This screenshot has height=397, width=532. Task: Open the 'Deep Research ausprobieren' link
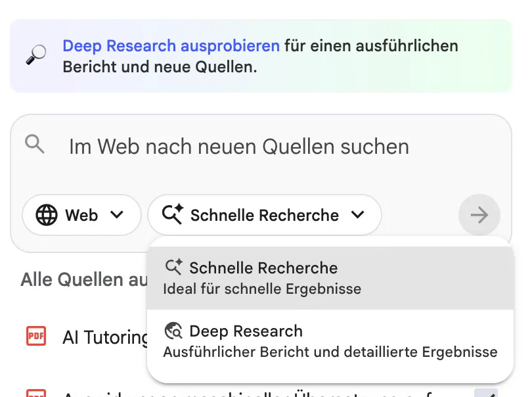pyautogui.click(x=171, y=46)
